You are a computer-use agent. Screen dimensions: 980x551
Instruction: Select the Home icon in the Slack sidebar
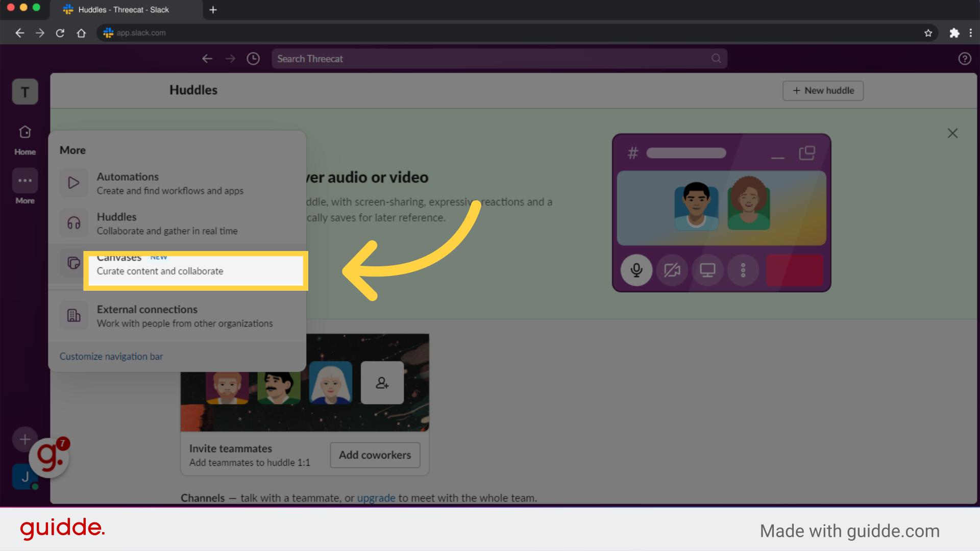point(24,132)
